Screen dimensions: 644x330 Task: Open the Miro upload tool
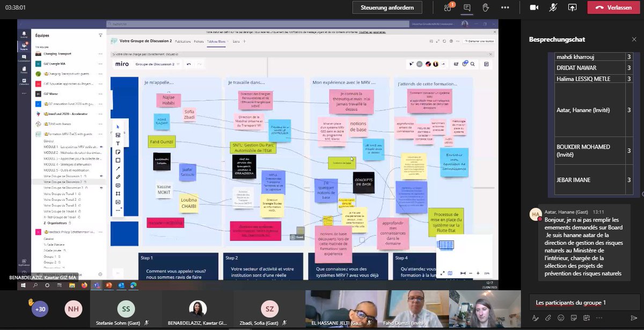click(118, 202)
